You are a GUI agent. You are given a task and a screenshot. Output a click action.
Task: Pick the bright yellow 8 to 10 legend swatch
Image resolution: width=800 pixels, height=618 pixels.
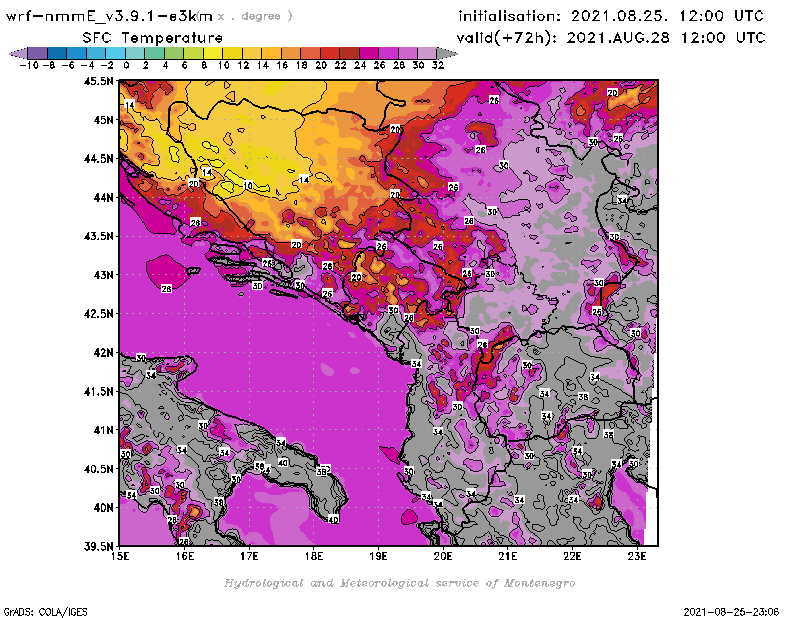[x=213, y=53]
